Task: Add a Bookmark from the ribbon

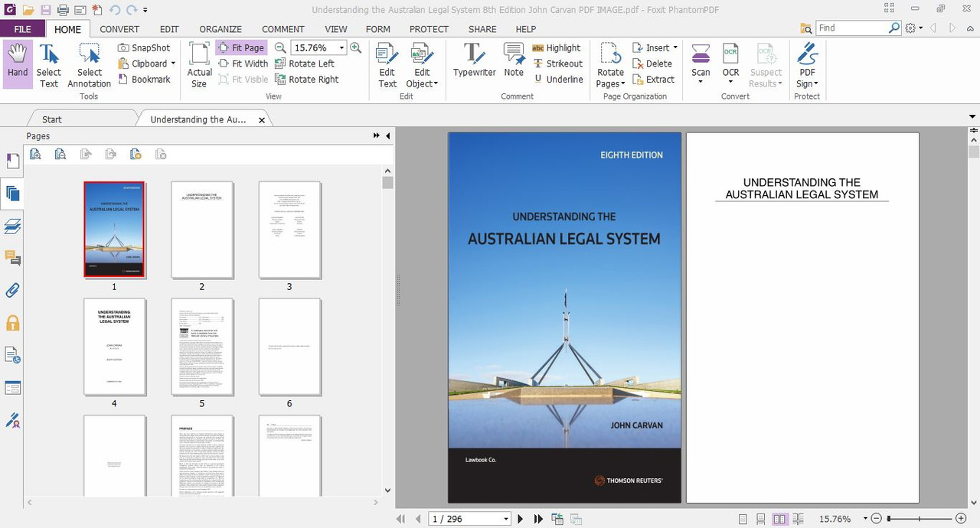Action: click(x=144, y=79)
